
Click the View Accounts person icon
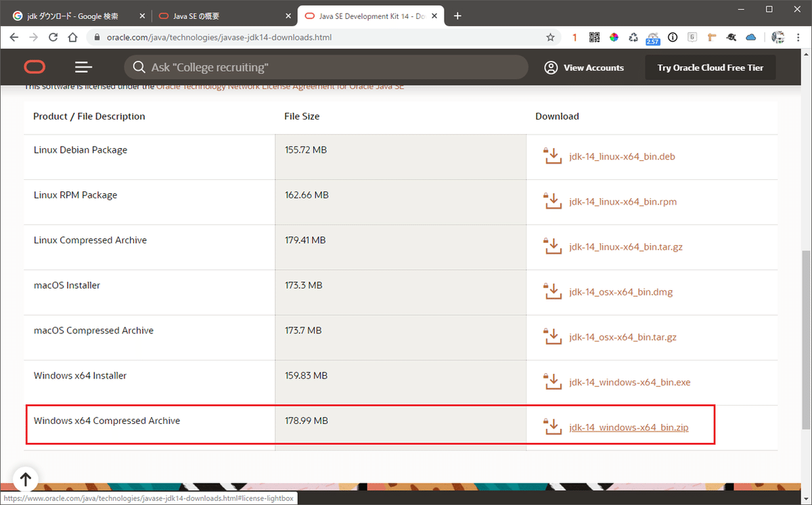pyautogui.click(x=551, y=68)
